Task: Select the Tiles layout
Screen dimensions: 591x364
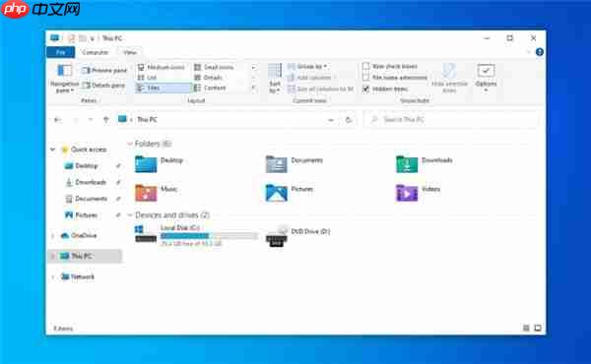Action: tap(164, 89)
